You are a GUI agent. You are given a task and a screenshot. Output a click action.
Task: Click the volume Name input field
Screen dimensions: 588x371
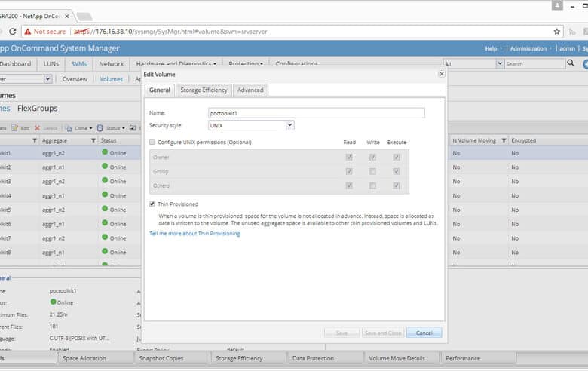coord(317,113)
